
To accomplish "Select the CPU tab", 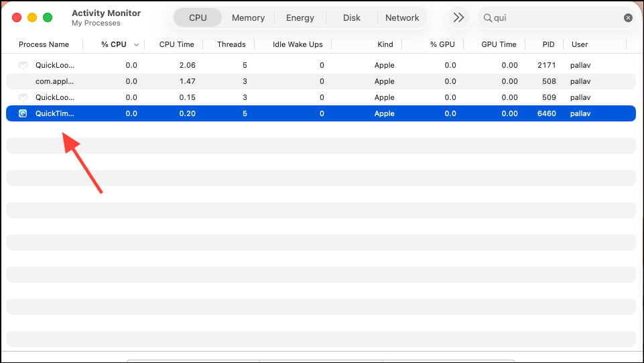I will pos(198,18).
